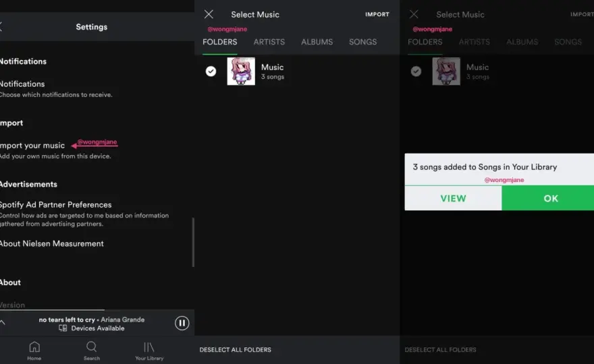This screenshot has width=594, height=364.
Task: Open the Your Library tab icon
Action: click(x=149, y=346)
